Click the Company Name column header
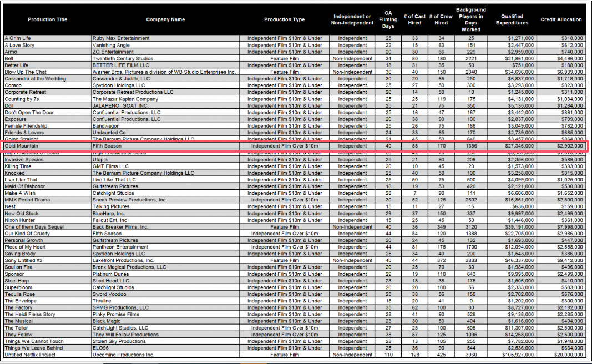Viewport: 592px width, 364px height. coord(165,19)
